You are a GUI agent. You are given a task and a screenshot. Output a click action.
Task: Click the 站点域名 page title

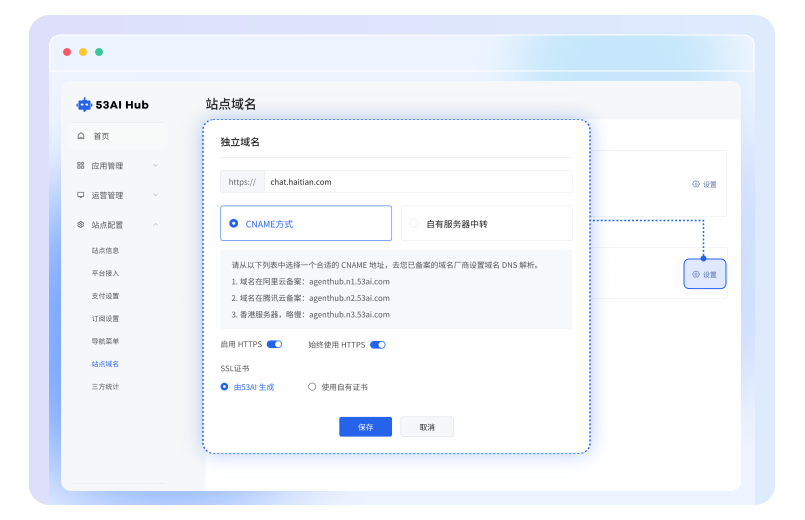[x=231, y=104]
